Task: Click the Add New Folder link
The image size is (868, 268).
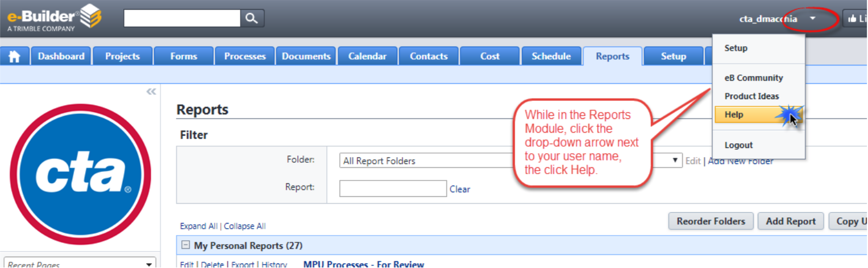Action: (x=741, y=161)
